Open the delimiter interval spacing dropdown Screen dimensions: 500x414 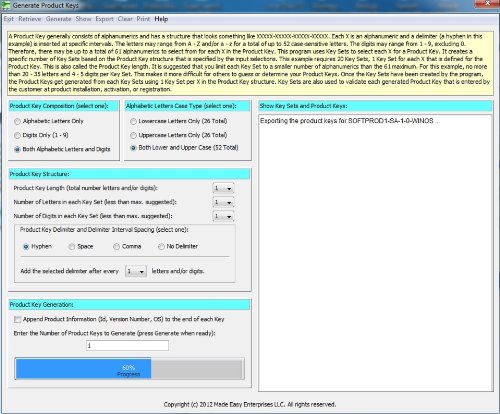136,272
